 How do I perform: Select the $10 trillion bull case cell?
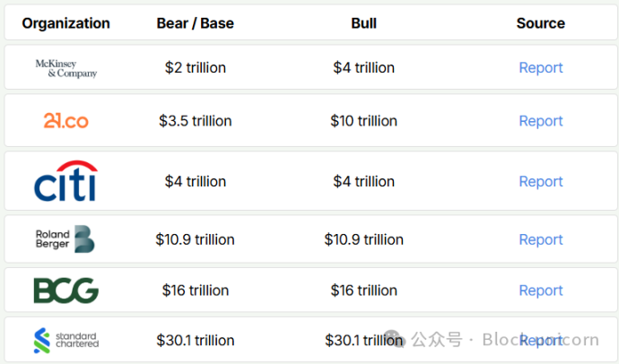(x=363, y=121)
